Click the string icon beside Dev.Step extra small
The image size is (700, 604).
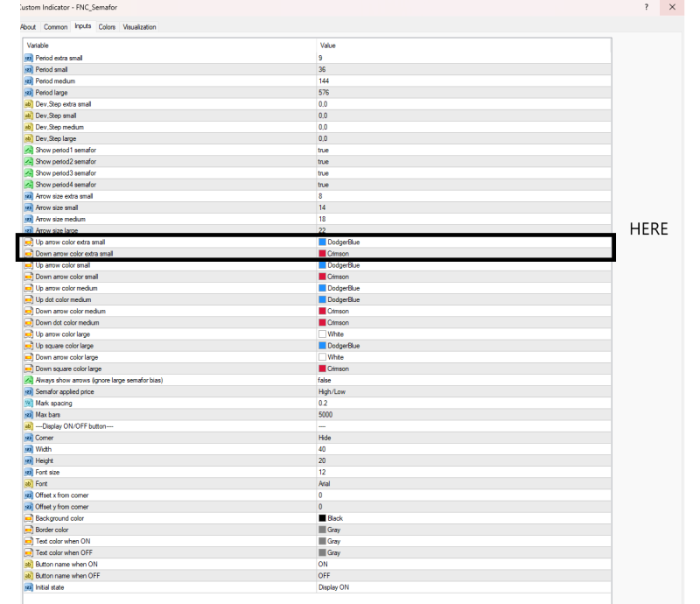[29, 104]
